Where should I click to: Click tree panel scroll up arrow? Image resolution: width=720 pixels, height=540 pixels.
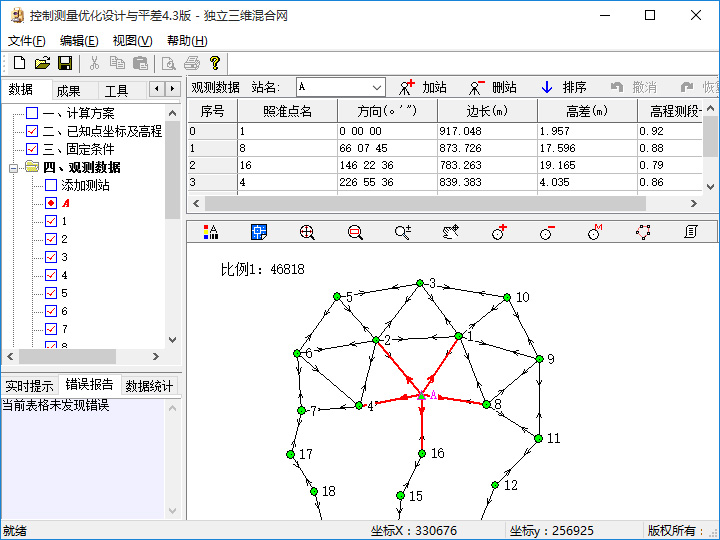pyautogui.click(x=173, y=113)
